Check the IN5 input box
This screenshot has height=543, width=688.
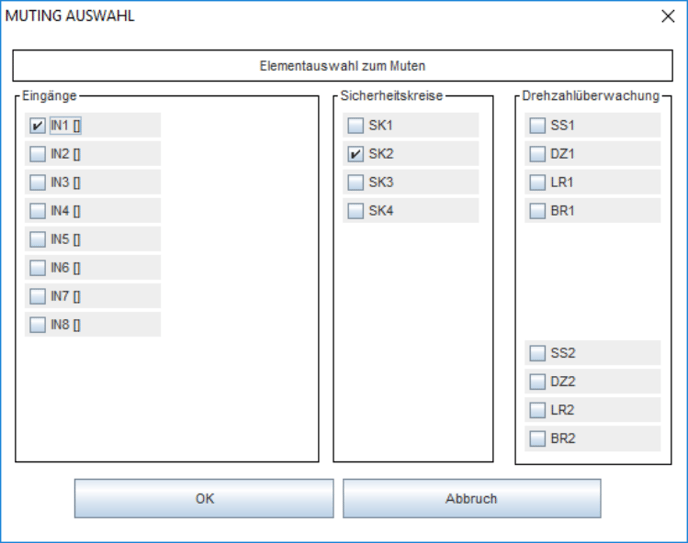[37, 240]
